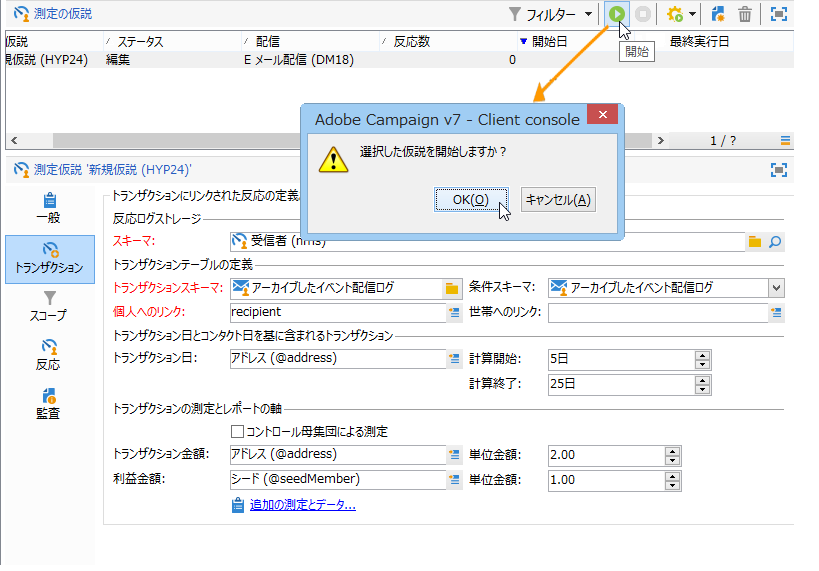The height and width of the screenshot is (571, 819).
Task: Click expression icon of 利益金額 field
Action: point(454,479)
